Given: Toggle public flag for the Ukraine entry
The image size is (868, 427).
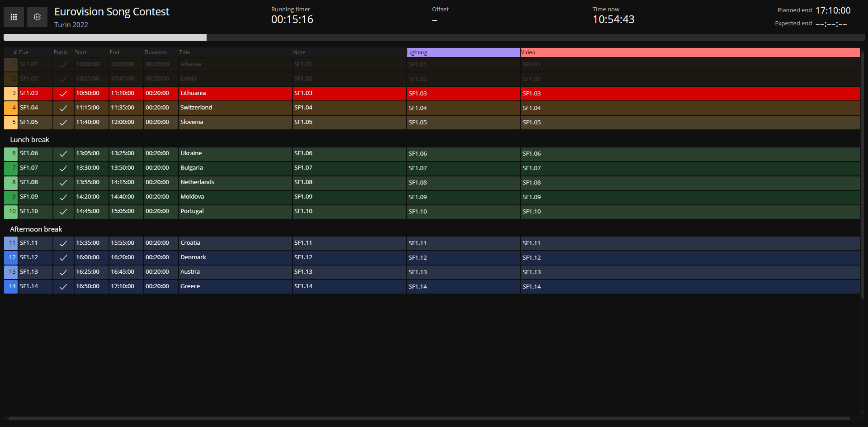Looking at the screenshot, I should coord(63,153).
